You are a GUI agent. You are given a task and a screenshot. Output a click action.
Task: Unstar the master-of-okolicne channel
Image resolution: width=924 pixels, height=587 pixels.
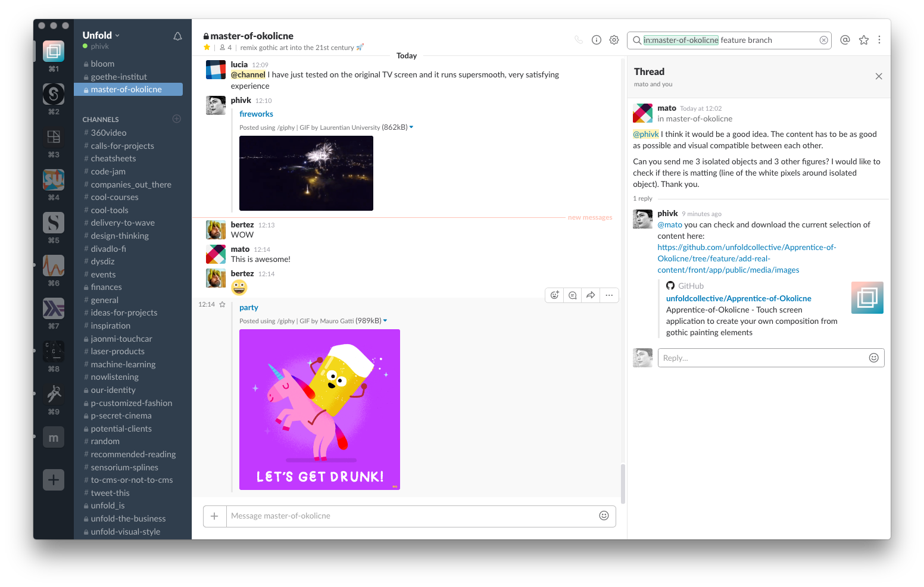coord(207,48)
